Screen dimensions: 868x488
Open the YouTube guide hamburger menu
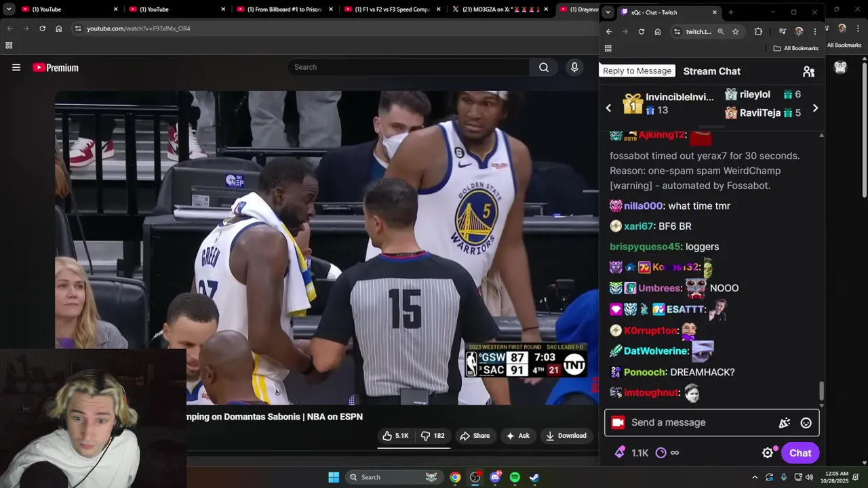click(16, 67)
